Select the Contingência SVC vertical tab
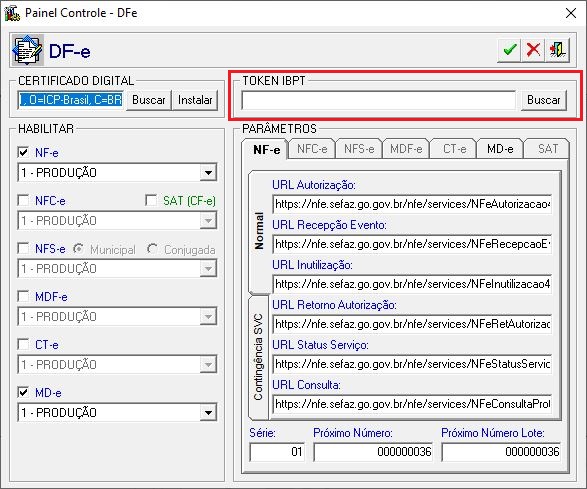This screenshot has height=489, width=587. click(258, 357)
